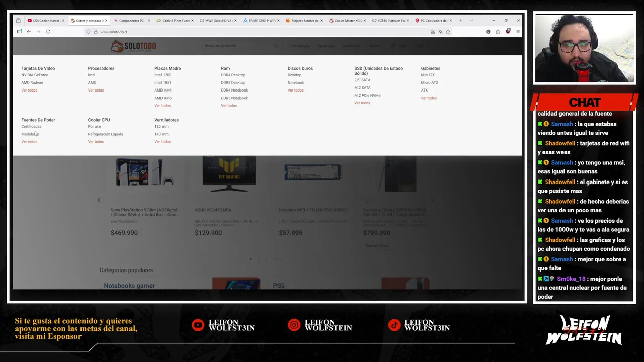Image resolution: width=644 pixels, height=362 pixels.
Task: Click next arrow on product carousel
Action: tap(432, 200)
